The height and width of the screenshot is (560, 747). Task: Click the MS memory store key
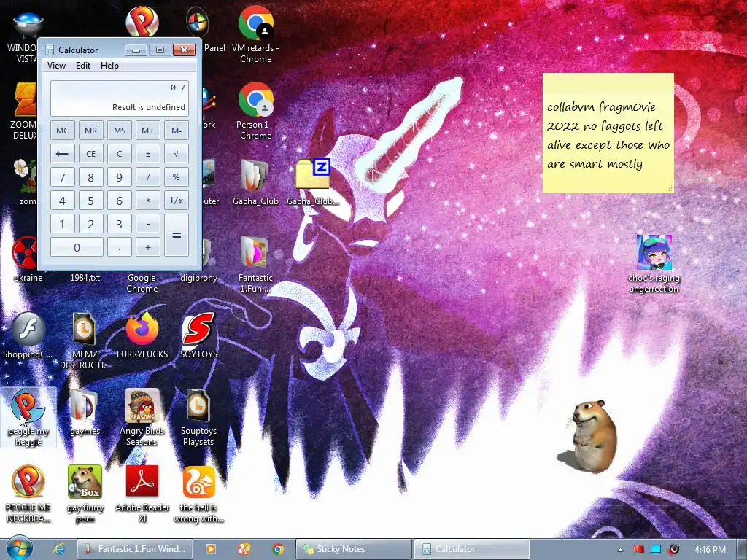(x=120, y=131)
